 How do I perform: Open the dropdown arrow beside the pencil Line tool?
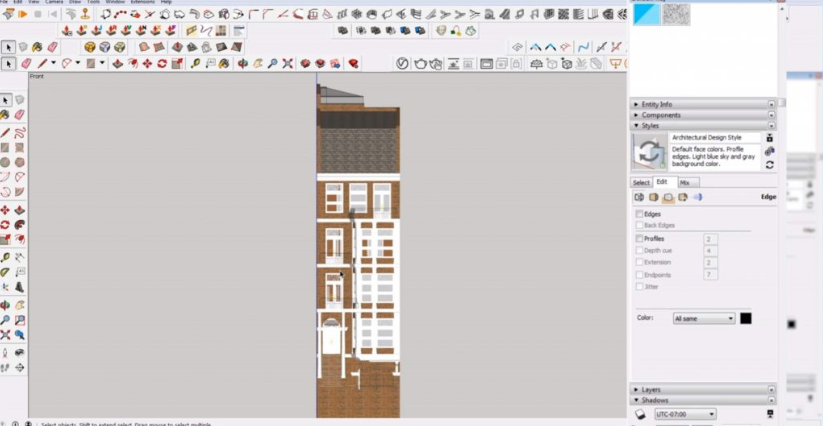point(53,63)
